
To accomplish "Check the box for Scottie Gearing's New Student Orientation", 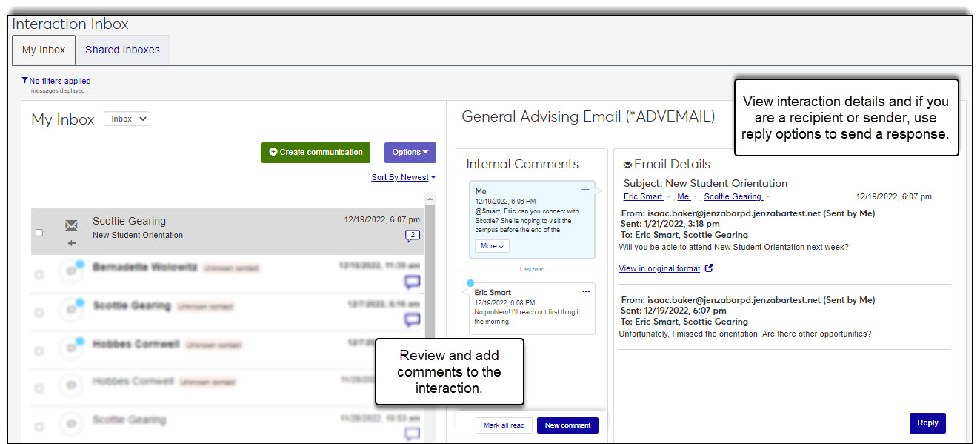I will pos(39,233).
